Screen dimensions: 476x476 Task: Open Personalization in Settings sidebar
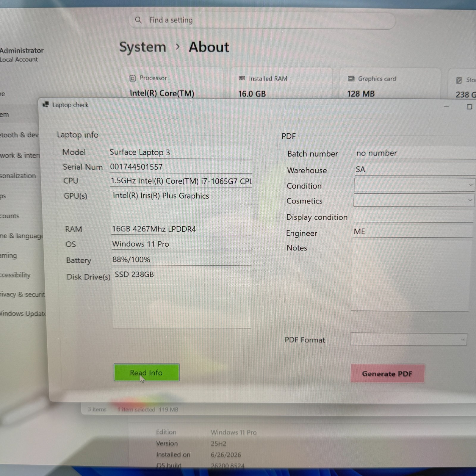click(18, 176)
